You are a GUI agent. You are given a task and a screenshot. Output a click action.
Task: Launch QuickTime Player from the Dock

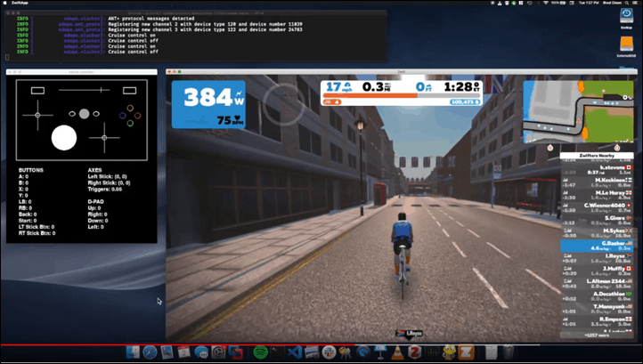pyautogui.click(x=363, y=352)
